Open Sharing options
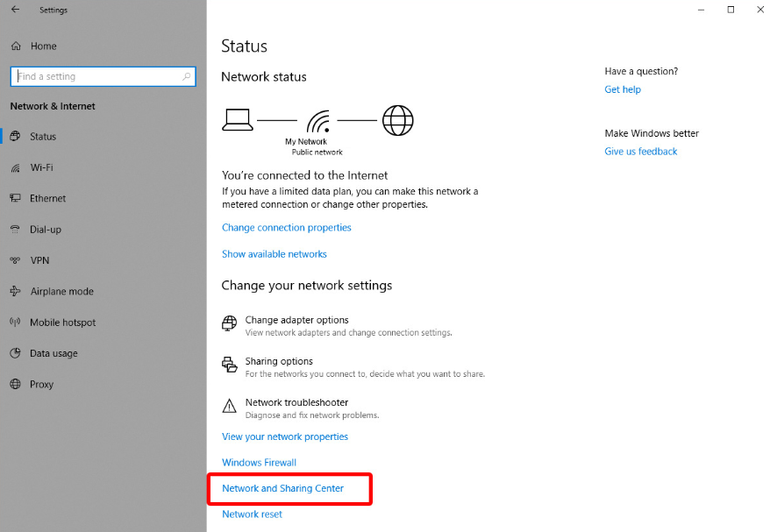 [x=279, y=361]
